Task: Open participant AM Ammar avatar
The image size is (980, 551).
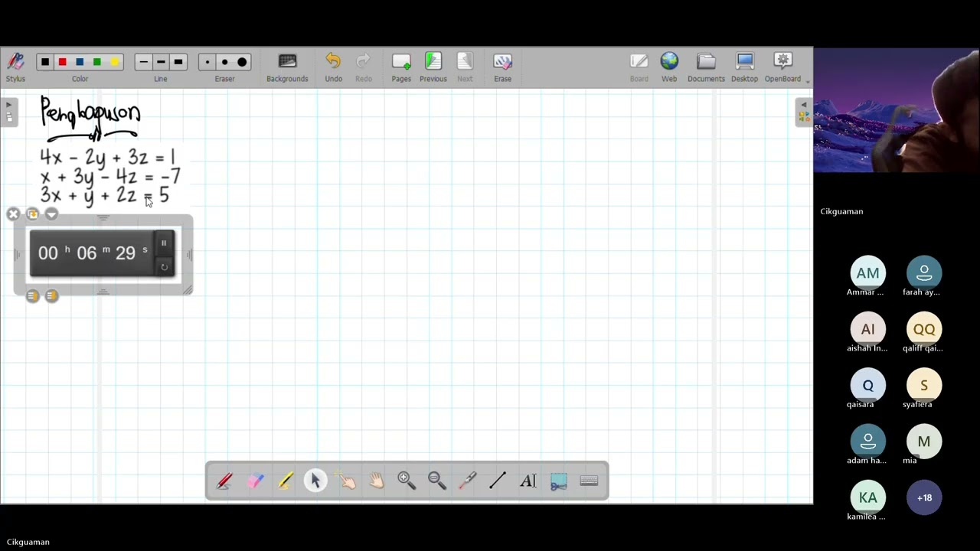Action: (x=867, y=273)
